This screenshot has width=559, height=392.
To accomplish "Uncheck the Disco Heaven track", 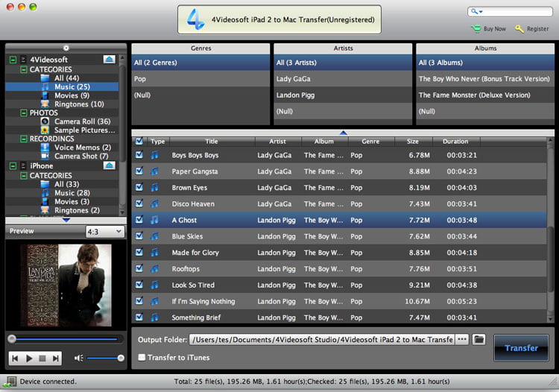I will pyautogui.click(x=139, y=204).
